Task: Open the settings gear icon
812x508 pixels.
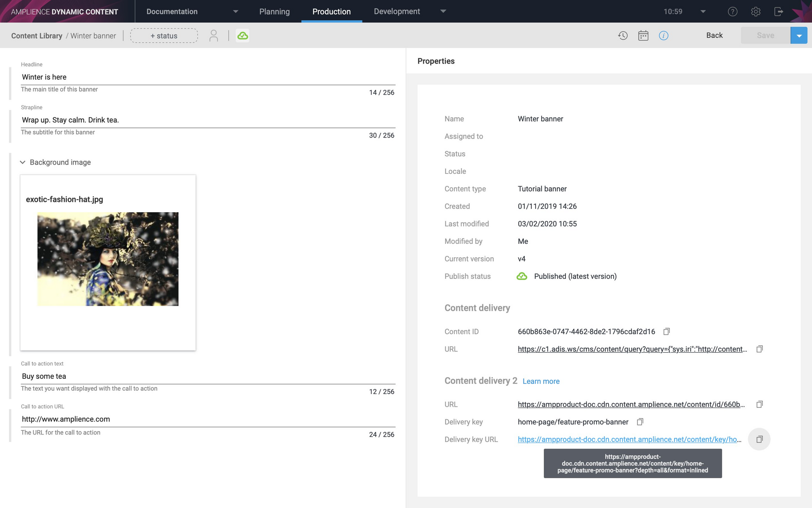Action: [x=756, y=11]
